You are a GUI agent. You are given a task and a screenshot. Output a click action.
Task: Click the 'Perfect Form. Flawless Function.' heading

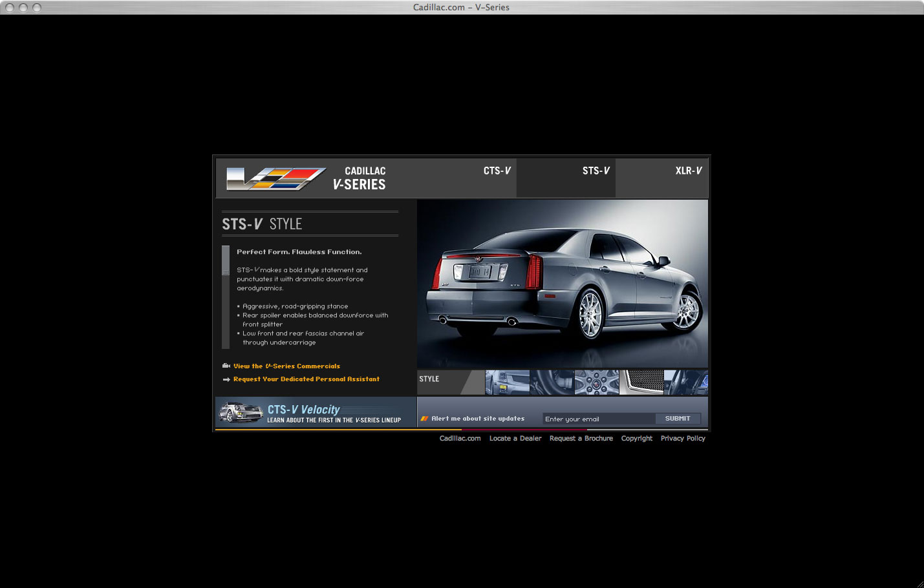(x=299, y=252)
